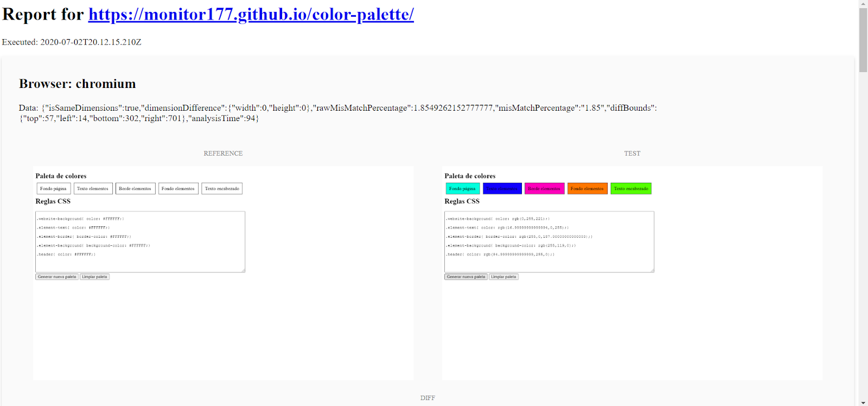Select the blue Texto elementos swatch
Viewport: 868px width, 406px height.
pos(502,188)
